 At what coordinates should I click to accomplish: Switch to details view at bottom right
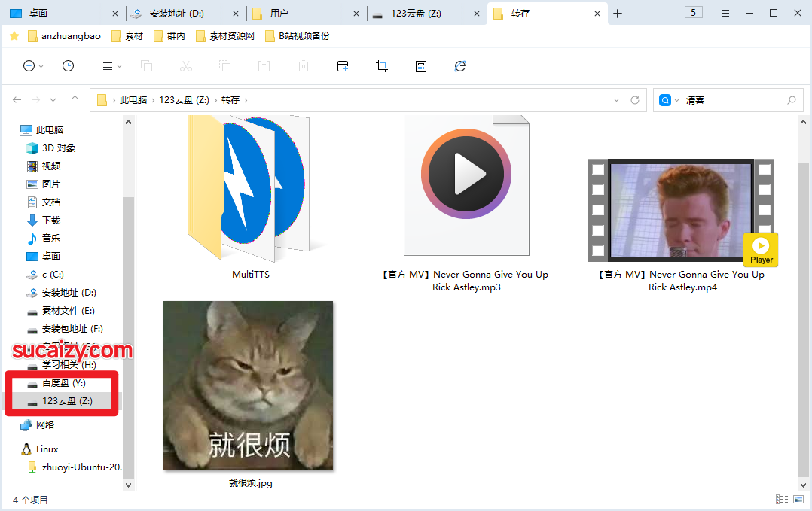click(x=782, y=499)
